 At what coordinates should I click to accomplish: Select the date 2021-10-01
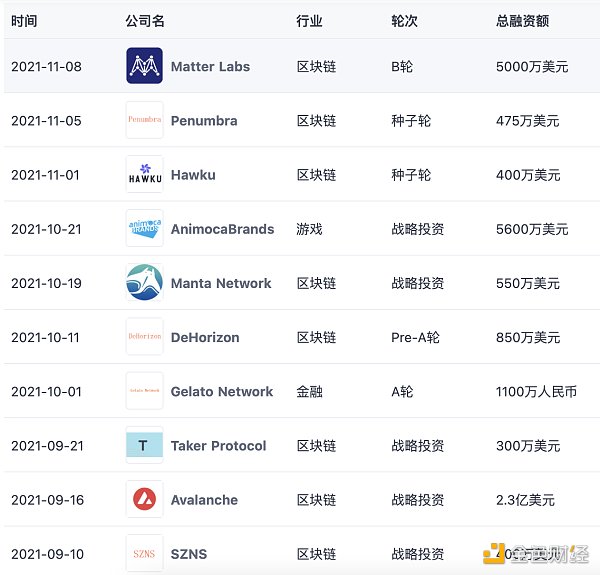pos(46,392)
